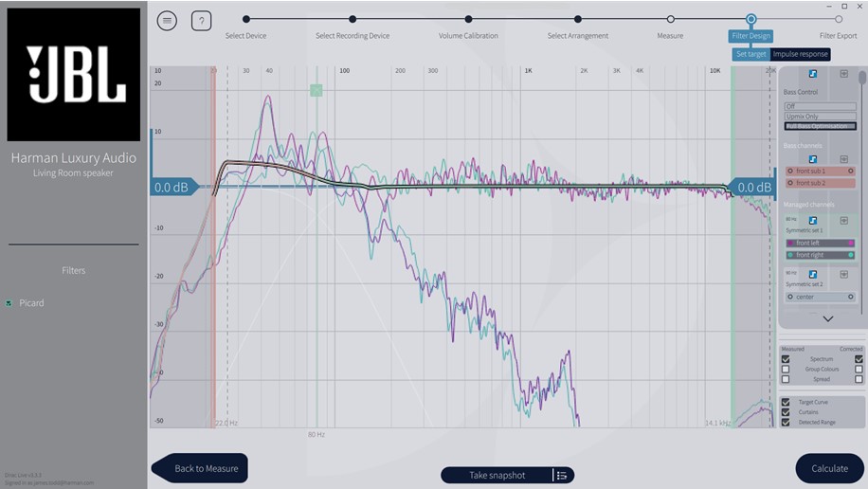
Task: Toggle the Detected Range checkbox
Action: click(x=786, y=422)
